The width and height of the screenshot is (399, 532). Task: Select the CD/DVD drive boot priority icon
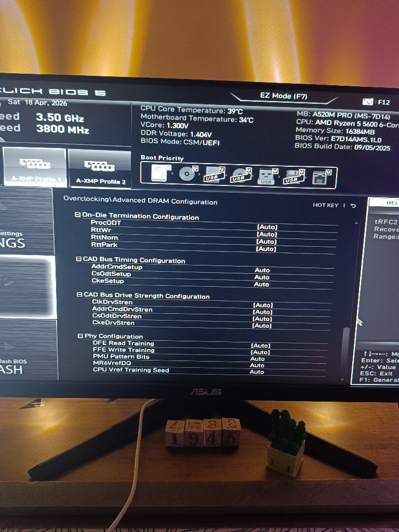pyautogui.click(x=188, y=174)
